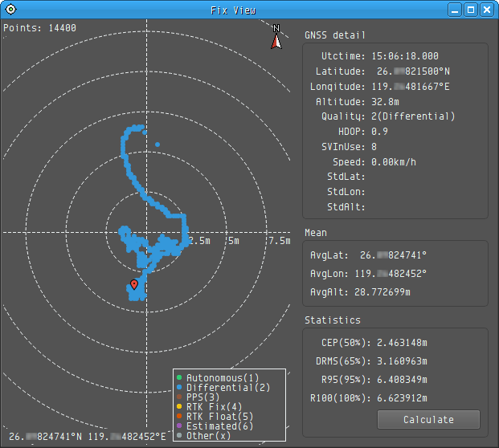Click the R95(95%) value 6.408349m
Viewport: 499px width, 448px height.
point(402,380)
